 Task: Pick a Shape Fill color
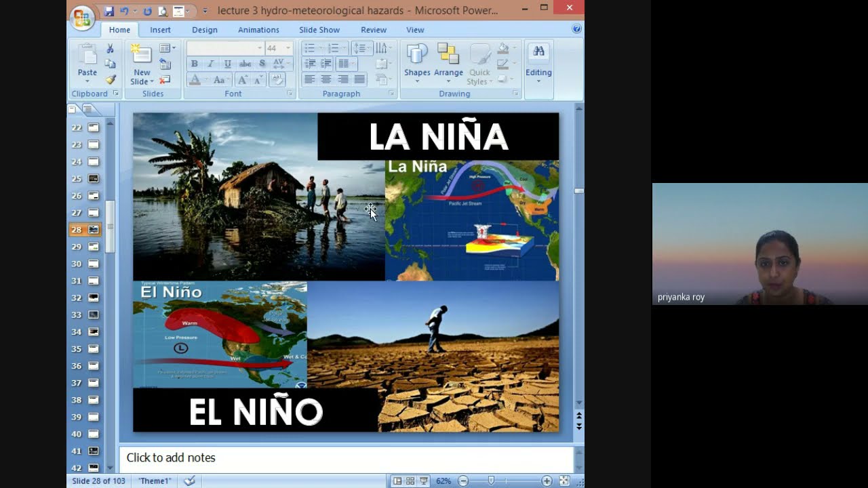pos(502,49)
